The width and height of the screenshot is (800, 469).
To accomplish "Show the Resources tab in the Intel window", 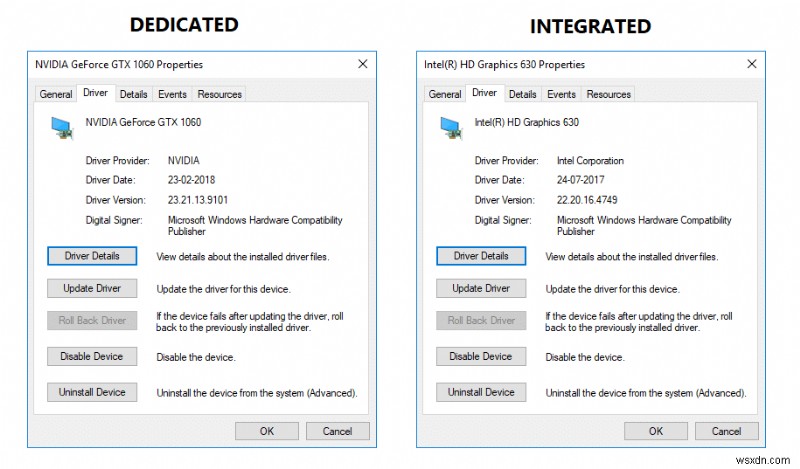I will pyautogui.click(x=609, y=94).
